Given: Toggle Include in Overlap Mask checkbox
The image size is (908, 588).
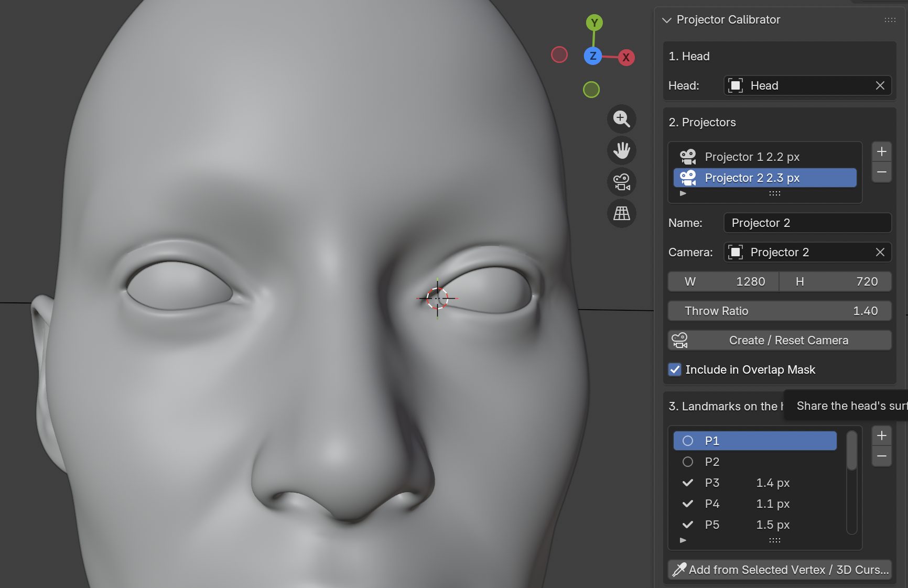Looking at the screenshot, I should click(675, 369).
